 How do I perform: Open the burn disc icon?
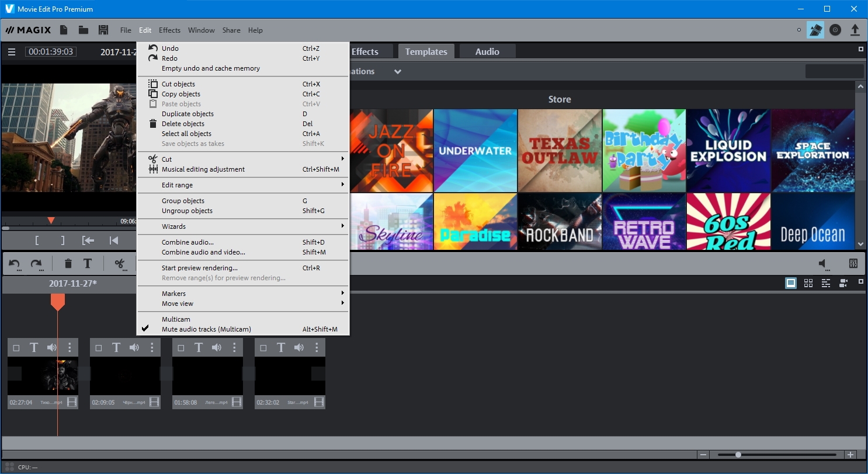835,30
